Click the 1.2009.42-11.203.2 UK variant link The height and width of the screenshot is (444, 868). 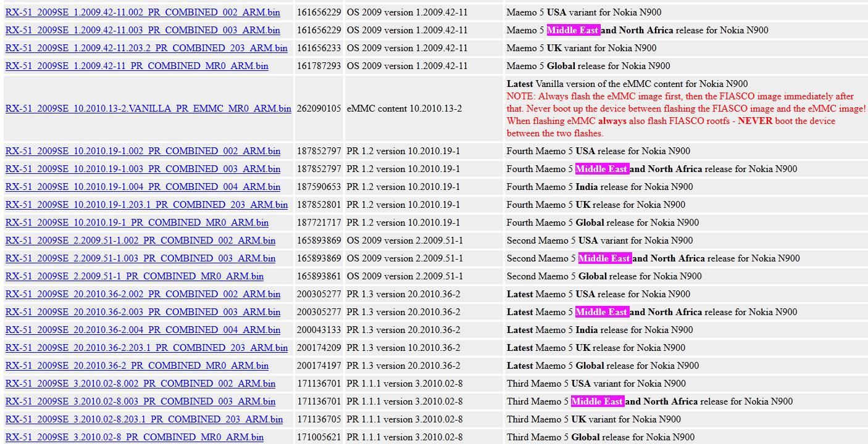(146, 48)
